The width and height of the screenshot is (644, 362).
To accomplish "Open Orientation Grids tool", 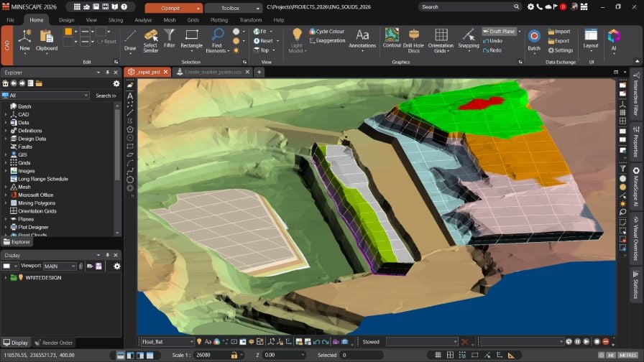I will pos(441,41).
